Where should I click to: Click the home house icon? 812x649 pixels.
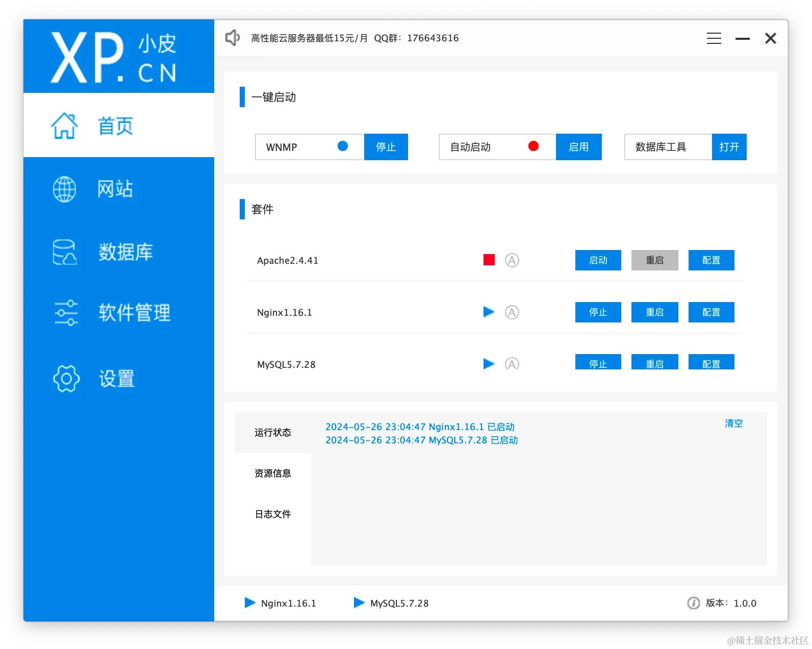[65, 126]
